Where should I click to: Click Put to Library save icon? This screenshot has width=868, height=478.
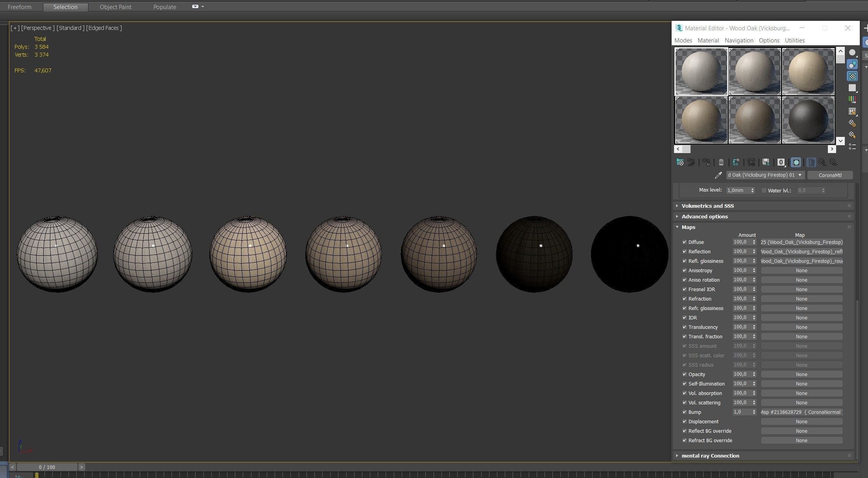coord(766,162)
